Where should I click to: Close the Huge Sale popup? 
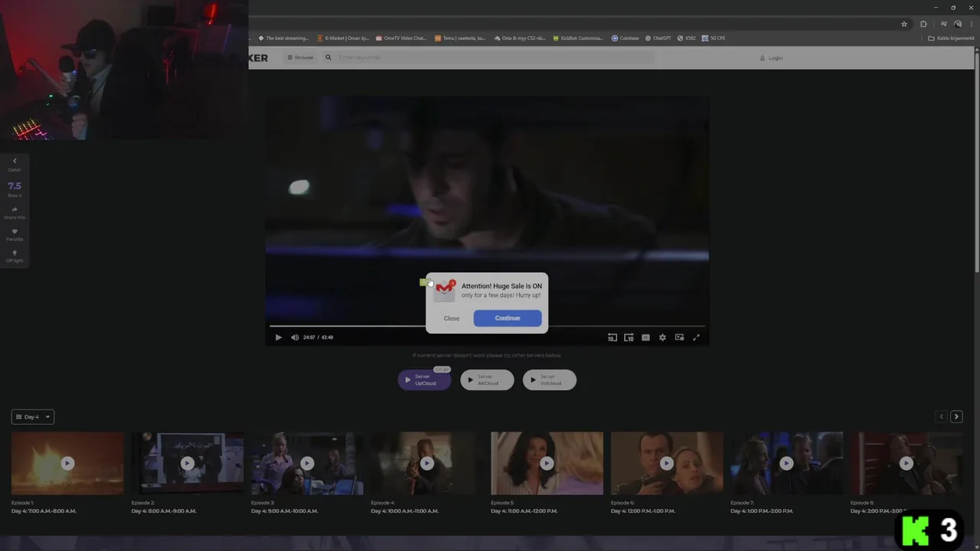[452, 318]
